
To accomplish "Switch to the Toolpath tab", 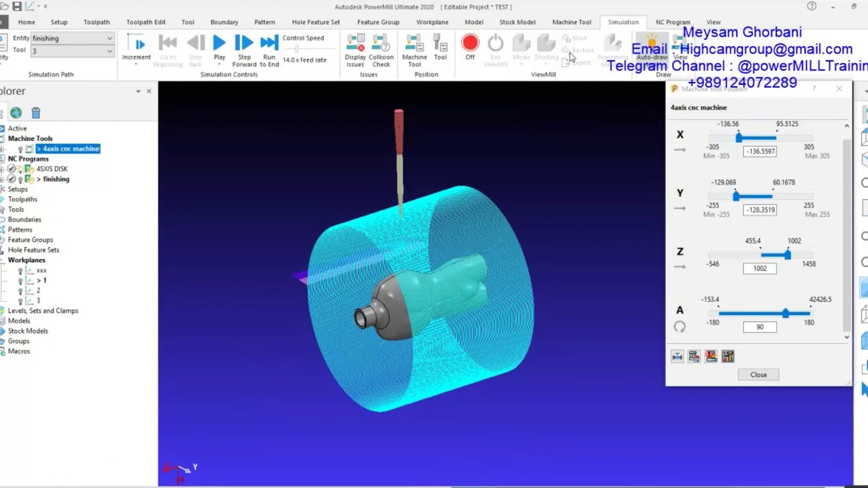I will (x=97, y=22).
